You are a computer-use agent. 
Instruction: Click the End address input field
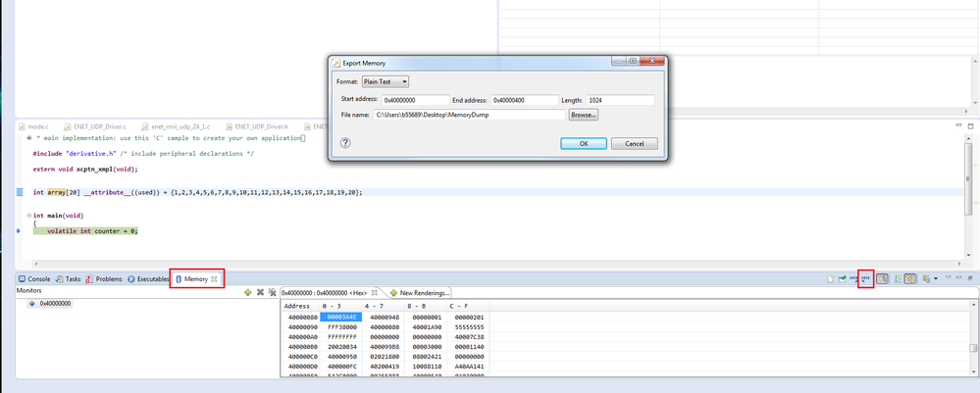[x=525, y=100]
